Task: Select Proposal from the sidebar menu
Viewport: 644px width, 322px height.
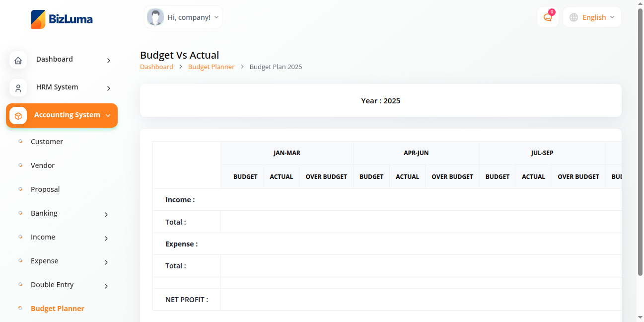Action: (45, 189)
